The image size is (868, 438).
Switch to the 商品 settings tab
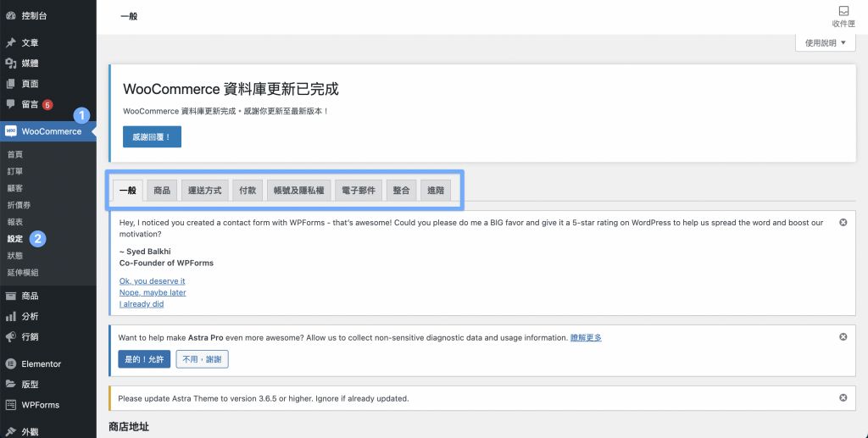[162, 191]
